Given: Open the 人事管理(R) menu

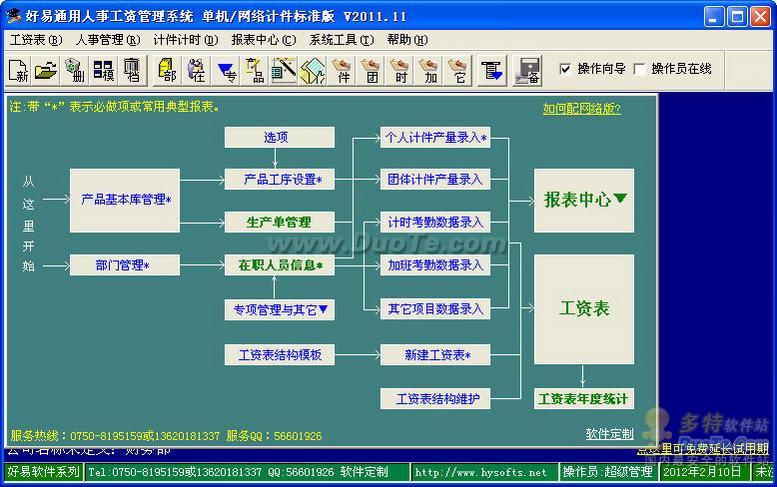Looking at the screenshot, I should coord(107,40).
